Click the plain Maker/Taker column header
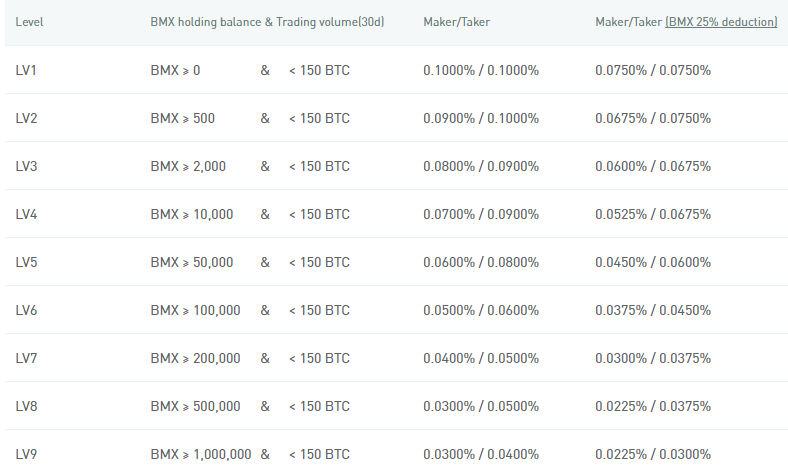 point(456,22)
